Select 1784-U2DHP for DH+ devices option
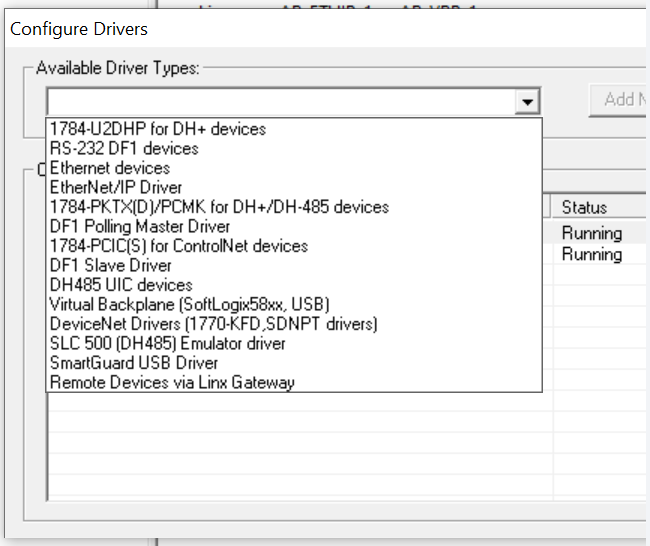The image size is (650, 546). (x=294, y=129)
